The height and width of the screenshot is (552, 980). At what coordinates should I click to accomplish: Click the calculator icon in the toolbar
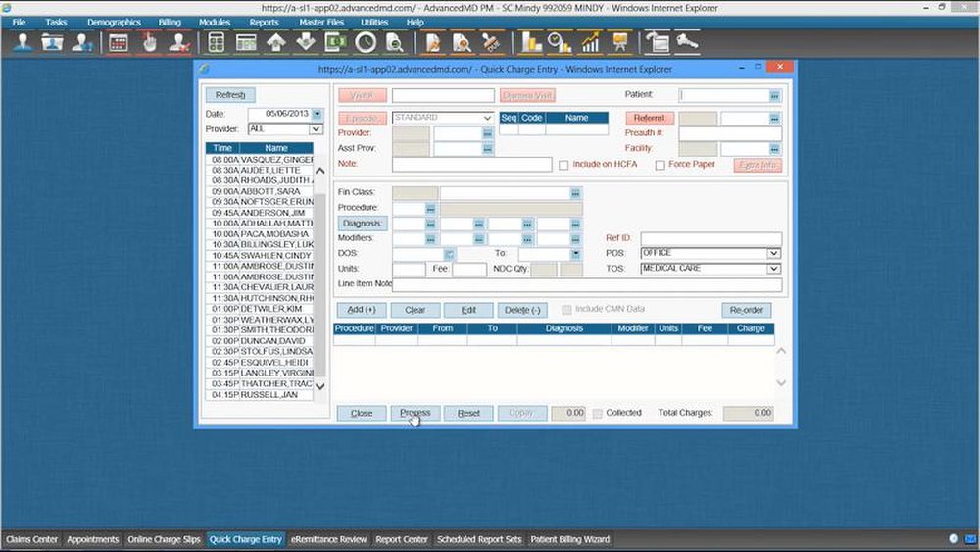[x=217, y=42]
